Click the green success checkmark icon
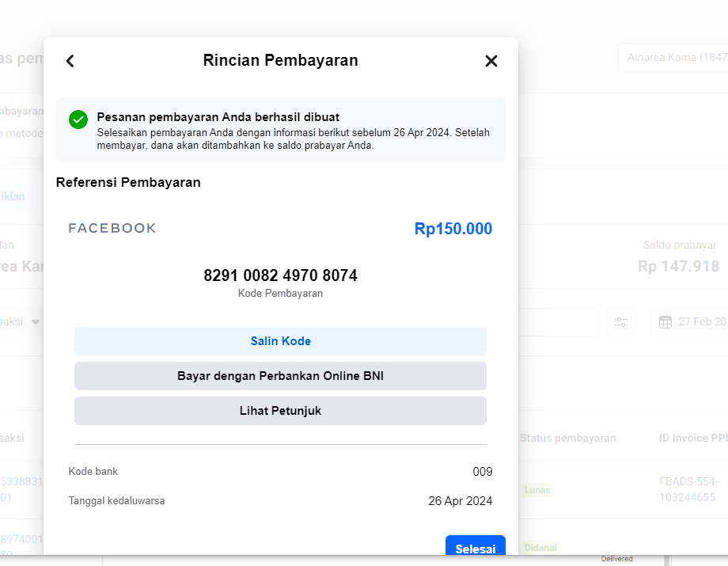Image resolution: width=728 pixels, height=566 pixels. click(x=78, y=120)
